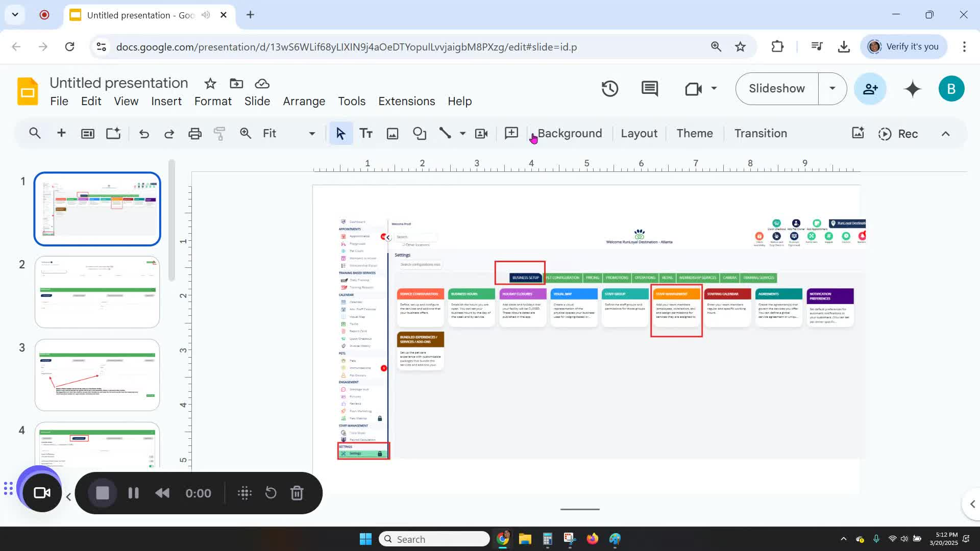Open the Insert menu
Screen dimensions: 980x551
click(x=166, y=102)
